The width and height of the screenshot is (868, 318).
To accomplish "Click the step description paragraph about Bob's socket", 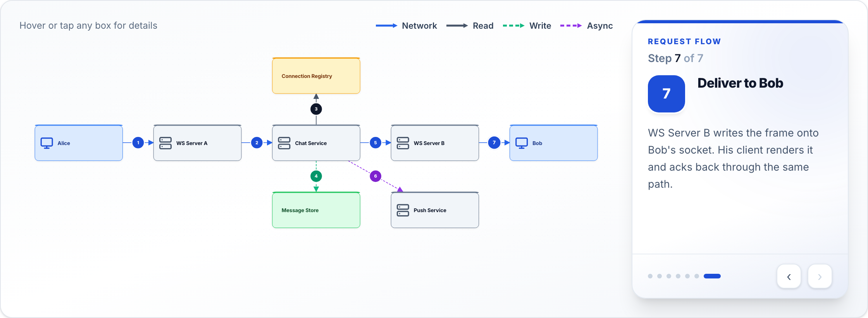I will click(x=733, y=159).
